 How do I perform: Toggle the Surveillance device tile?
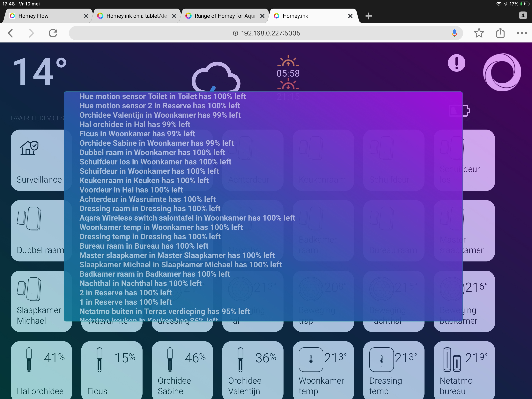pos(39,160)
